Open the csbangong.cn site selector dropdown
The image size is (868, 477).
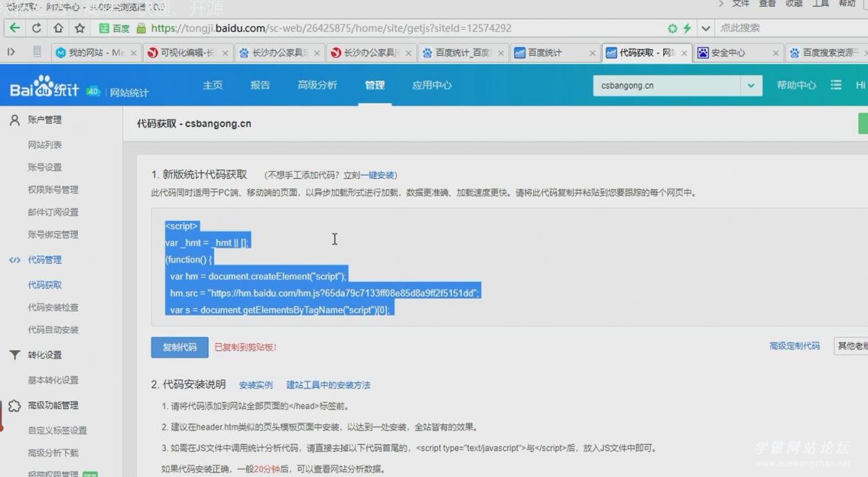(x=750, y=85)
